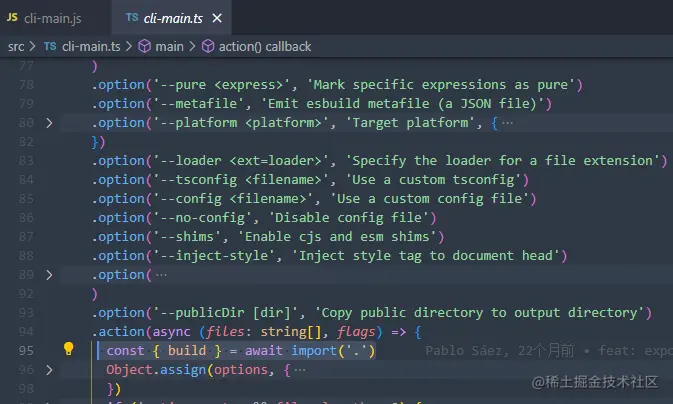
Task: Click the cube icon beside main breadcrumb
Action: [145, 46]
